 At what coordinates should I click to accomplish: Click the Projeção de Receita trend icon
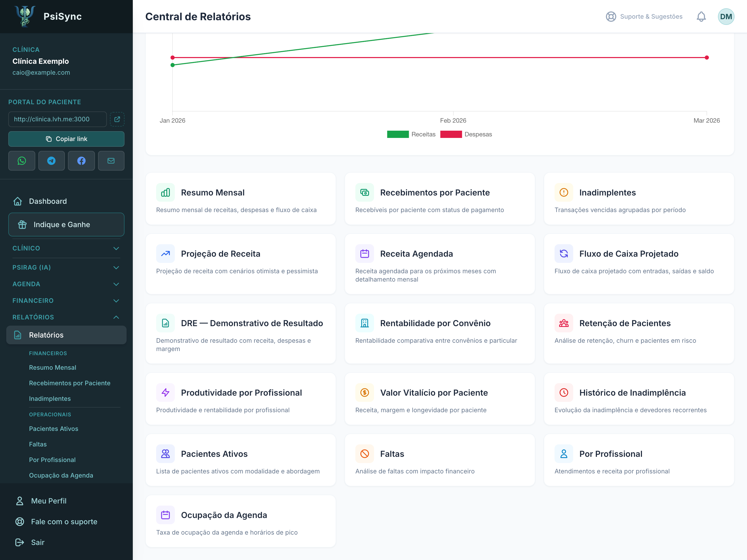165,254
